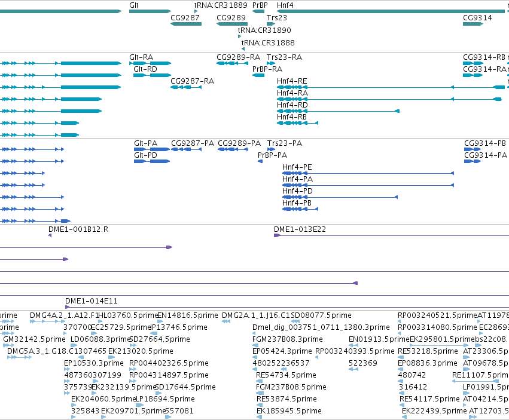Click EST RP004314897.5prime
This screenshot has height=420, width=509.
point(169,375)
